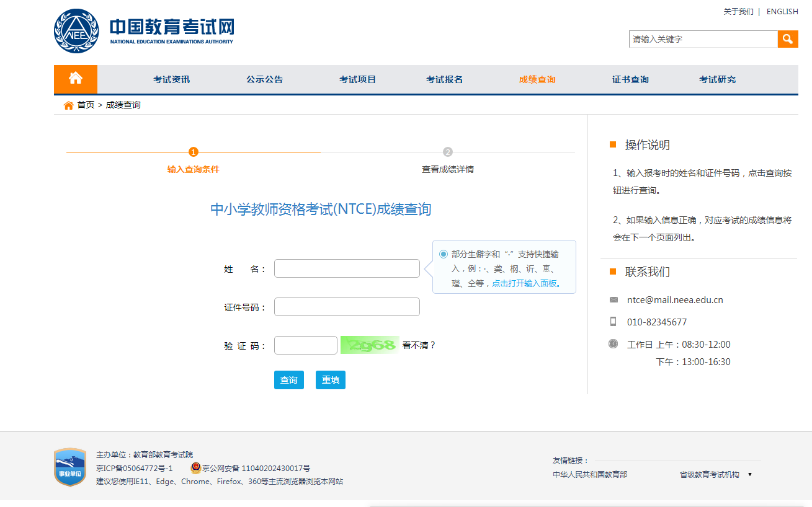
Task: Click the 点击打开输入面板 link
Action: click(527, 284)
